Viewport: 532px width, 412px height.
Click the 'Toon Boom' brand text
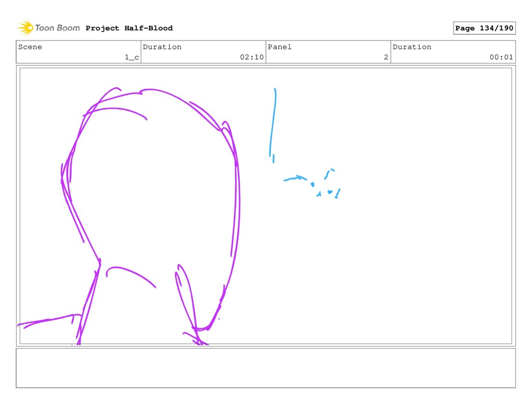[57, 28]
